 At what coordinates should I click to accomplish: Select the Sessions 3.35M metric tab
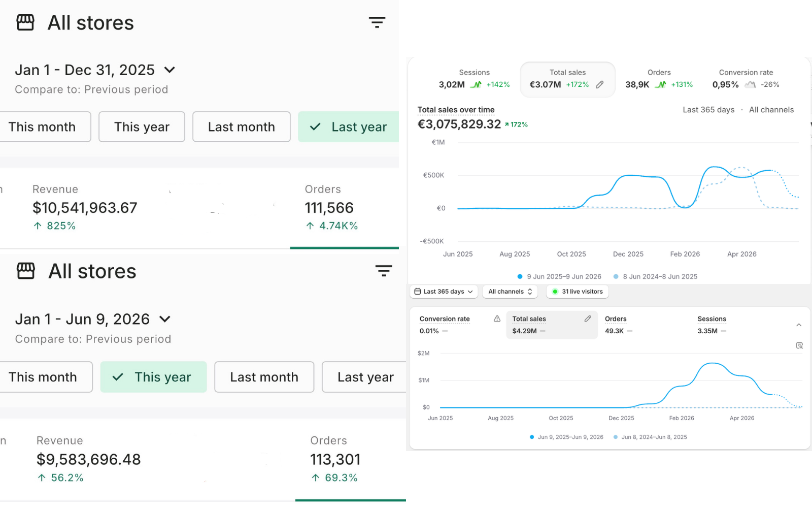pyautogui.click(x=737, y=325)
